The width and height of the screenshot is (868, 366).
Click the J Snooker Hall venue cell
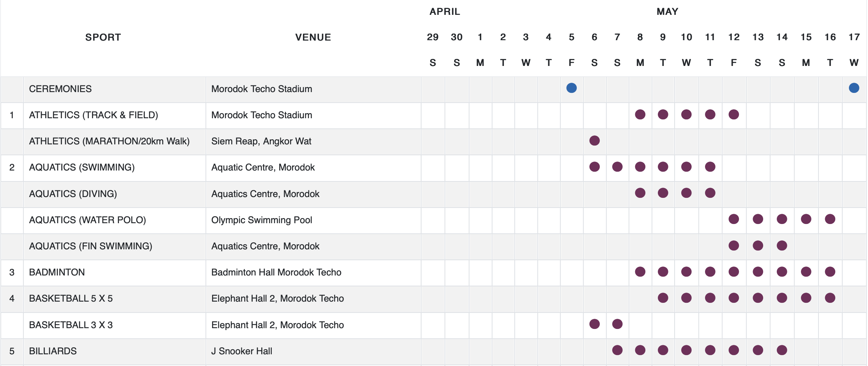pos(242,351)
